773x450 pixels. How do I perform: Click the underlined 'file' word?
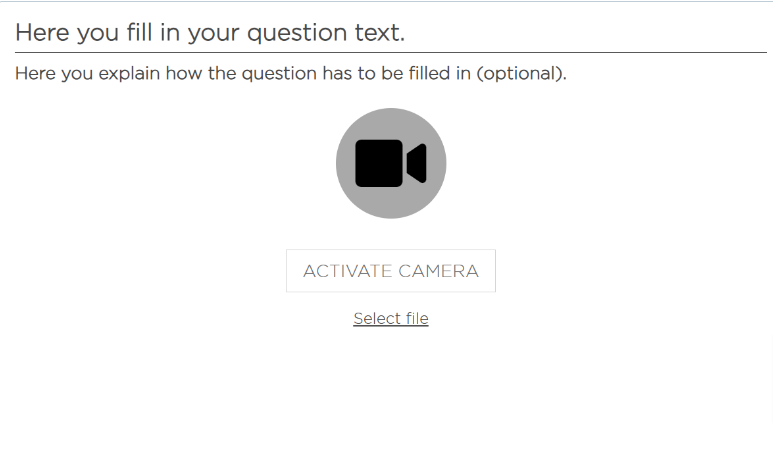coord(417,318)
